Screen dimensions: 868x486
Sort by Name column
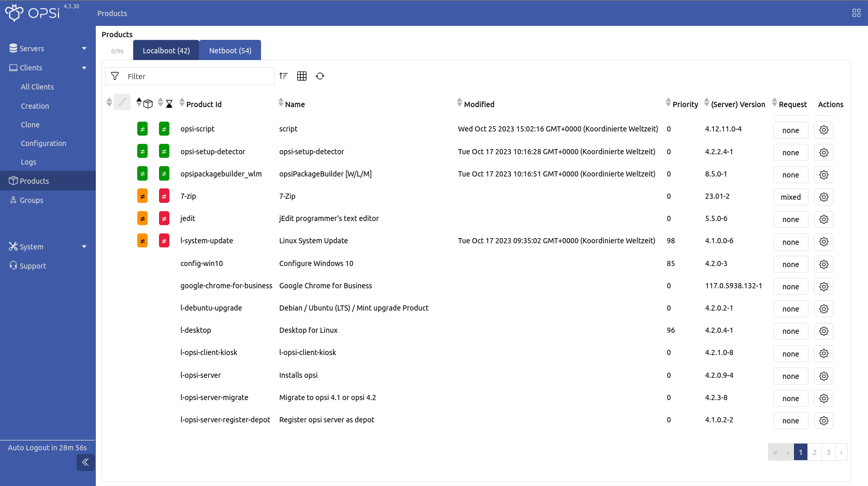click(x=292, y=104)
